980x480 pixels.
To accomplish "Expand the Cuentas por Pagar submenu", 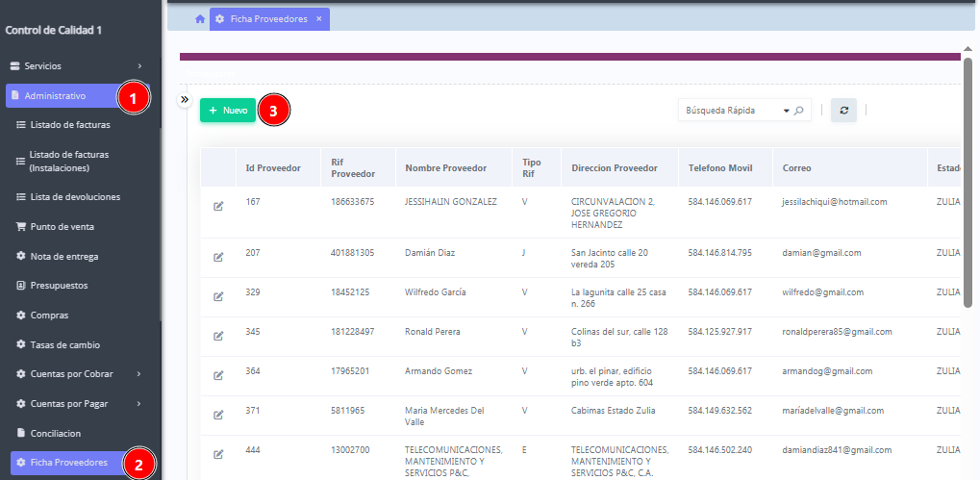I will click(139, 403).
